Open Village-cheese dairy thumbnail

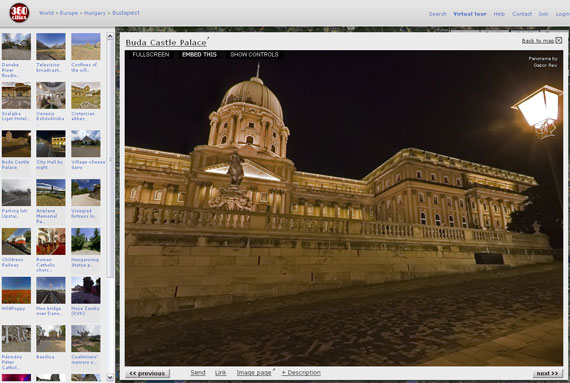point(86,144)
